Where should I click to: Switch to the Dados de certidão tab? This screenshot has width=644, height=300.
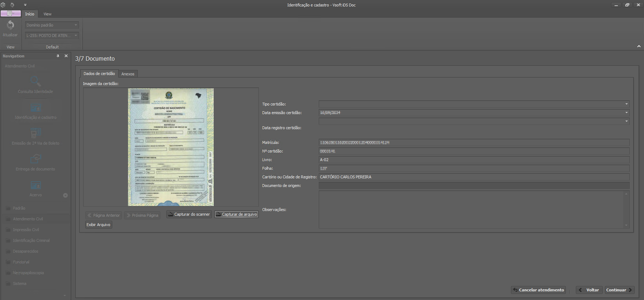point(99,74)
